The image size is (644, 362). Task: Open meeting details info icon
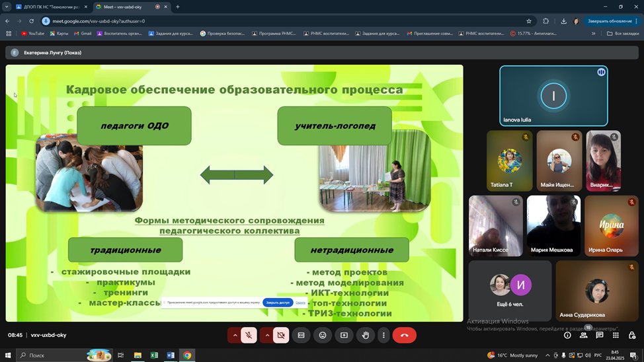click(x=567, y=336)
